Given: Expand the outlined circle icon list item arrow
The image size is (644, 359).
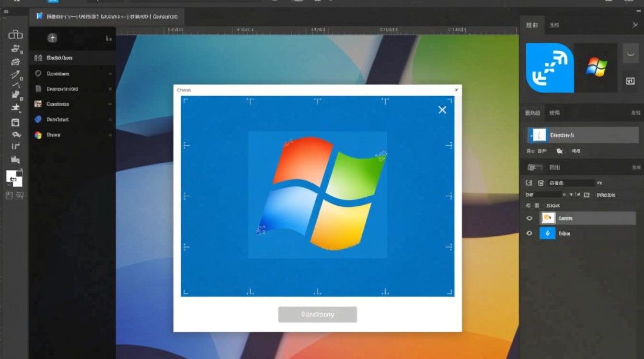Looking at the screenshot, I should point(110,74).
